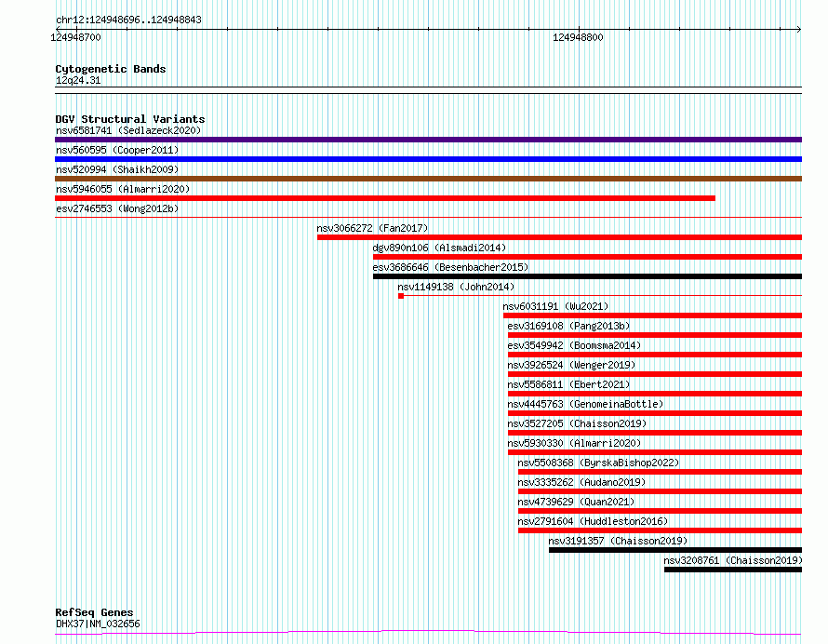This screenshot has height=644, width=828.
Task: Select the red bar under nsv6031191 (Wu2021)
Action: tap(653, 315)
